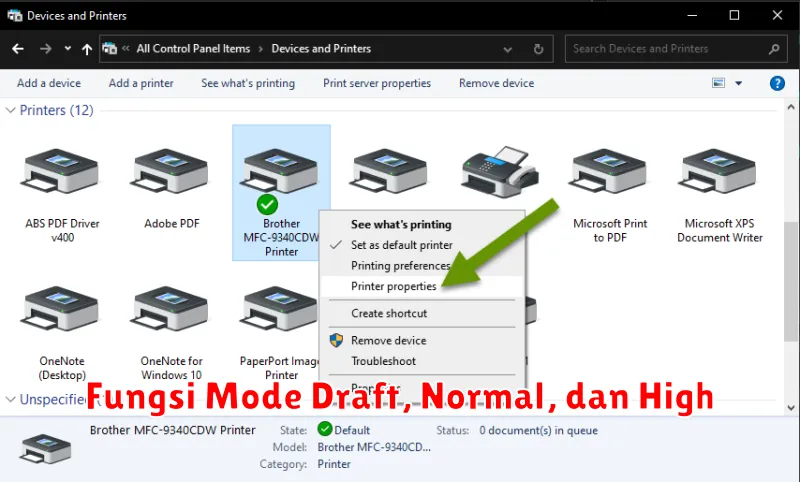Image resolution: width=800 pixels, height=482 pixels.
Task: Click the shield icon beside Remove device
Action: click(x=336, y=340)
